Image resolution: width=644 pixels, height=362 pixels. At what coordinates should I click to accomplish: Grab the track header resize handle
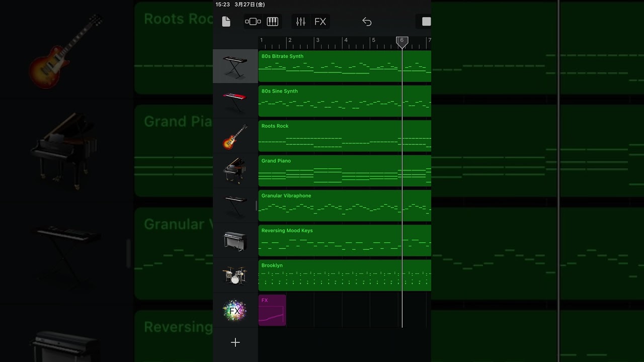click(x=256, y=206)
